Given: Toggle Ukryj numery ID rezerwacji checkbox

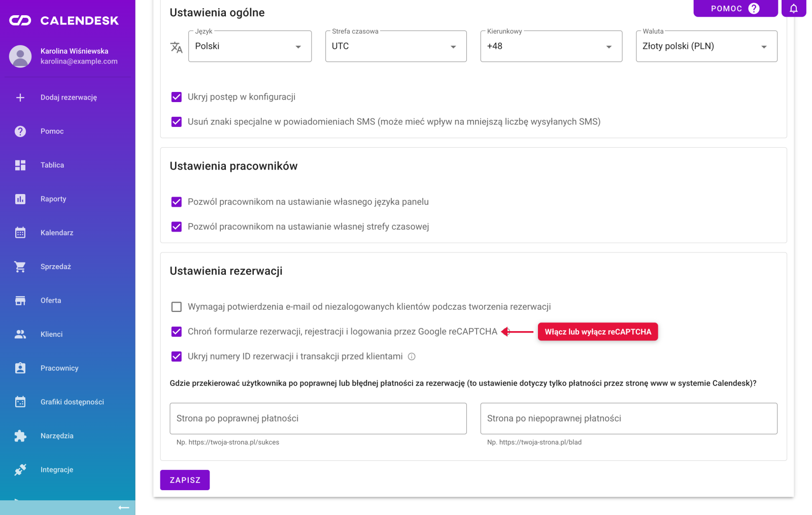Looking at the screenshot, I should [177, 357].
